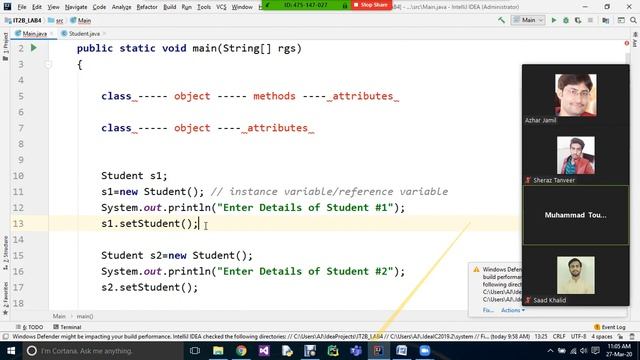The image size is (640, 360).
Task: Open the TODO tool window
Action: (29, 327)
